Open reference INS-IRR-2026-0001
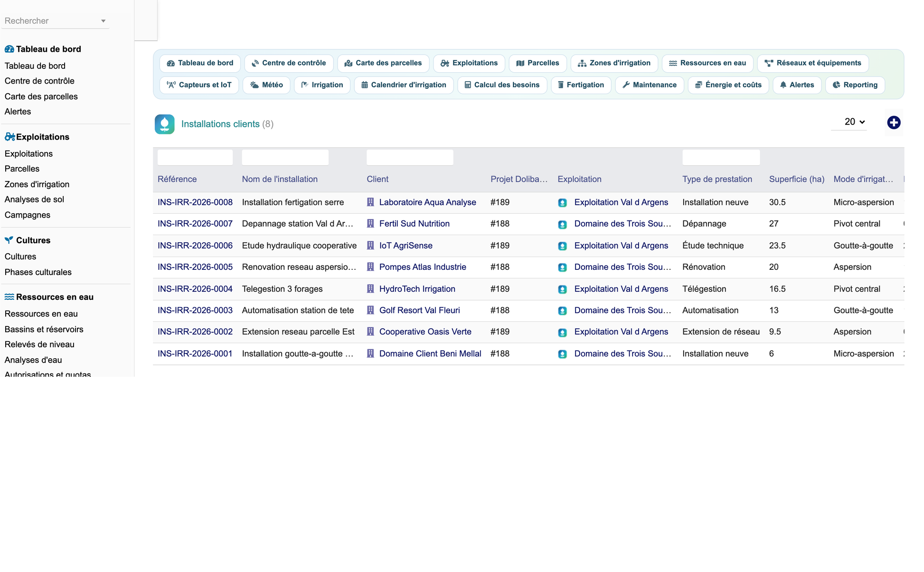Viewport: 924px width, 572px height. point(195,353)
